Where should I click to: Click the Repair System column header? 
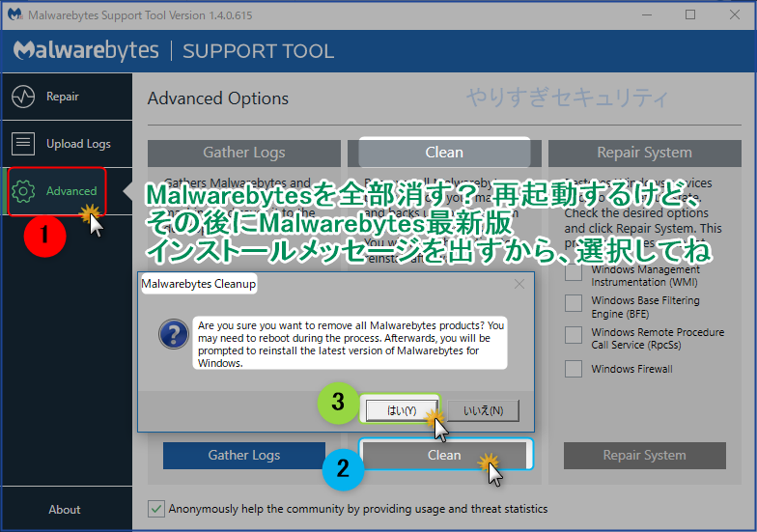point(645,153)
